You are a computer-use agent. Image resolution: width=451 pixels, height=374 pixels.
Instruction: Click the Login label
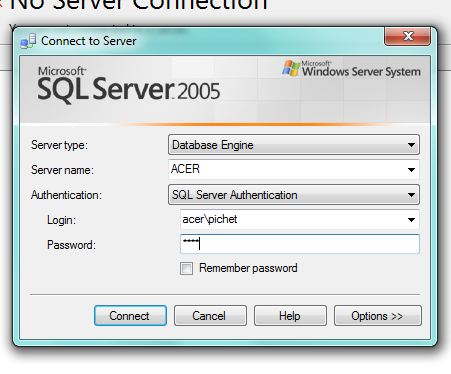(x=62, y=220)
